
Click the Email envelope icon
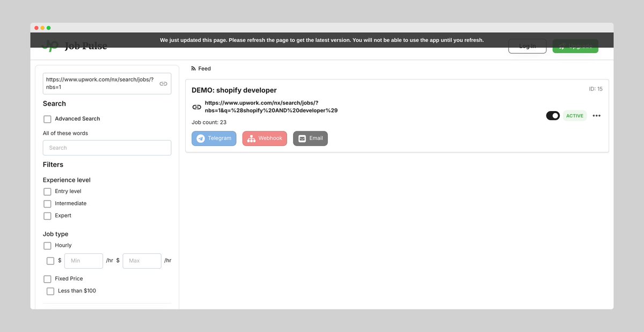point(302,138)
